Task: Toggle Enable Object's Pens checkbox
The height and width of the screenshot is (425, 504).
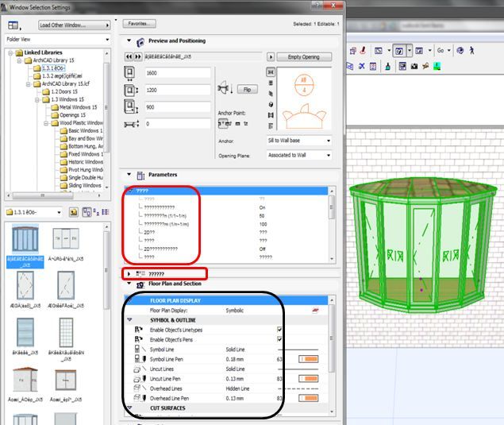Action: pos(279,339)
